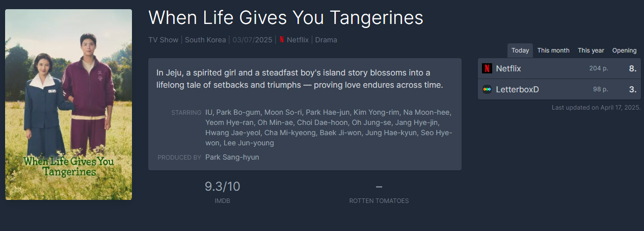This screenshot has width=644, height=231.
Task: Click the Netflix link in the metadata line
Action: click(298, 40)
